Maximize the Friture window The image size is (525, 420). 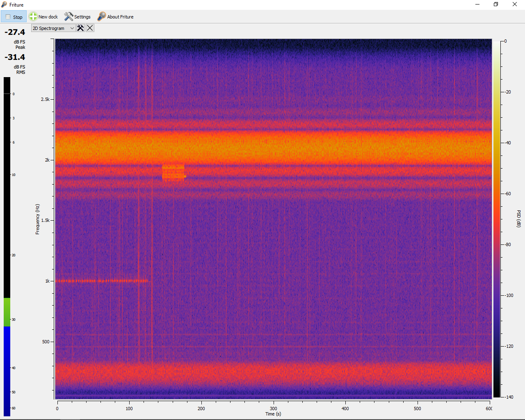click(x=496, y=5)
